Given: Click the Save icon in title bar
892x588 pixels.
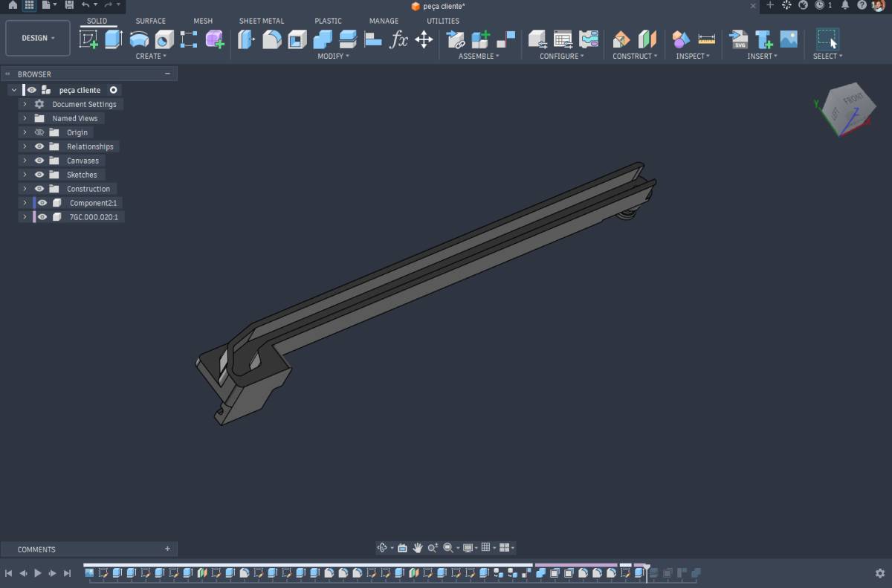Looking at the screenshot, I should (69, 5).
